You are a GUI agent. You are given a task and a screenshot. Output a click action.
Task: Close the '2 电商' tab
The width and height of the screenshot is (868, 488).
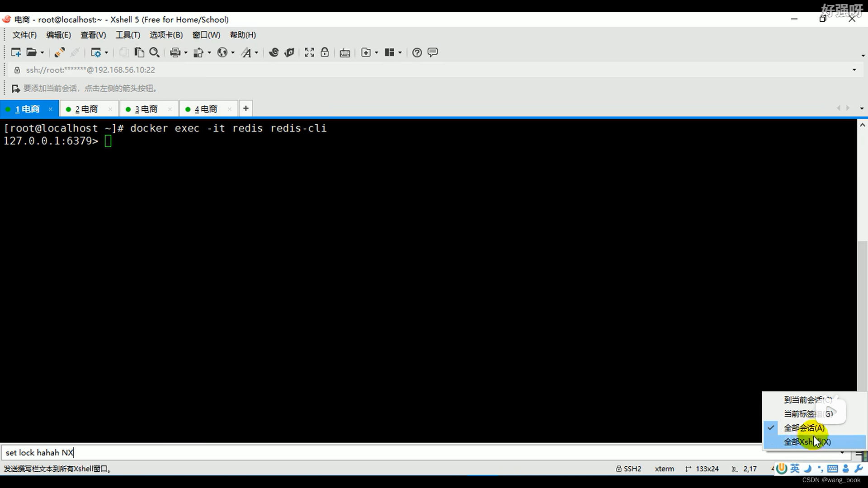pos(110,109)
